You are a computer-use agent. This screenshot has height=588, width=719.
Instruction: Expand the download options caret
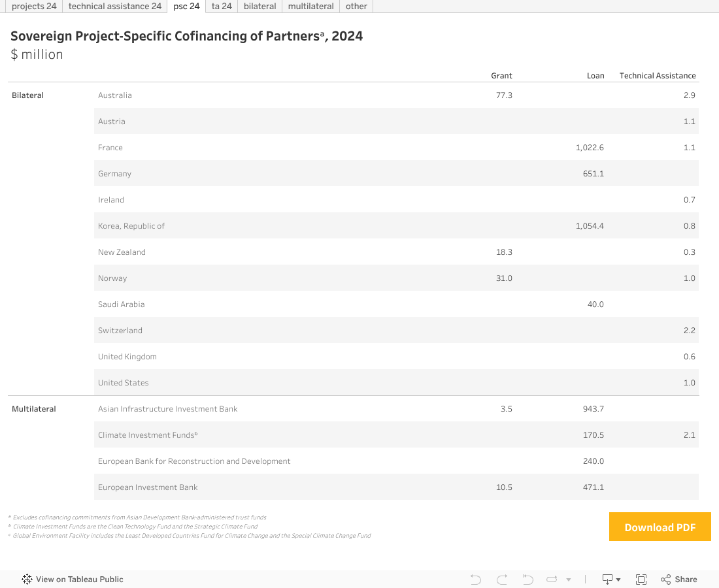click(618, 580)
